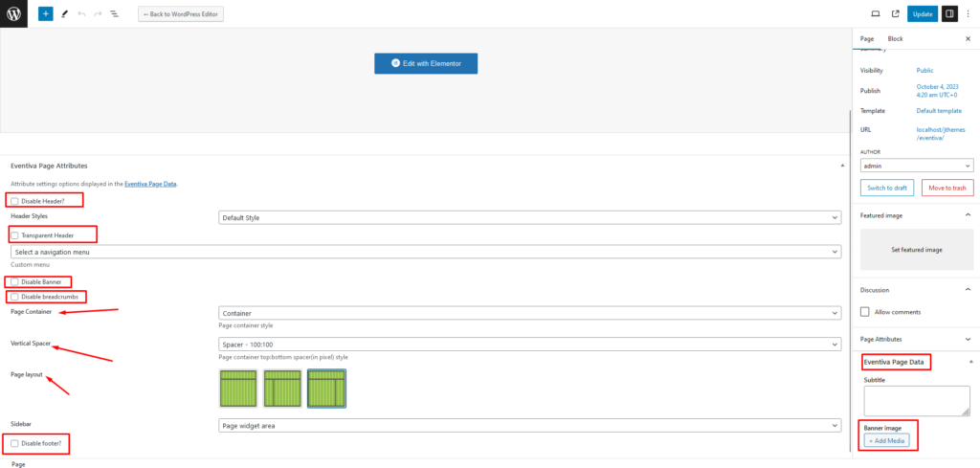Image resolution: width=980 pixels, height=468 pixels.
Task: Open the Author admin dropdown
Action: (x=917, y=166)
